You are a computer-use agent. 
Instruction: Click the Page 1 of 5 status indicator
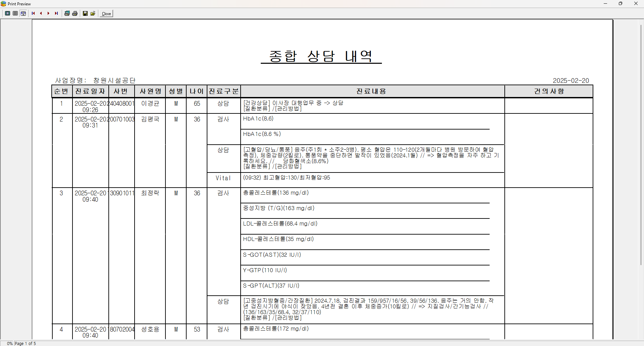click(25, 343)
